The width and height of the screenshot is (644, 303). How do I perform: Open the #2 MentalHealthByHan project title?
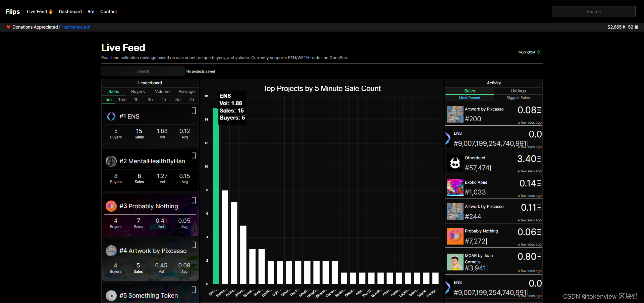pyautogui.click(x=152, y=161)
